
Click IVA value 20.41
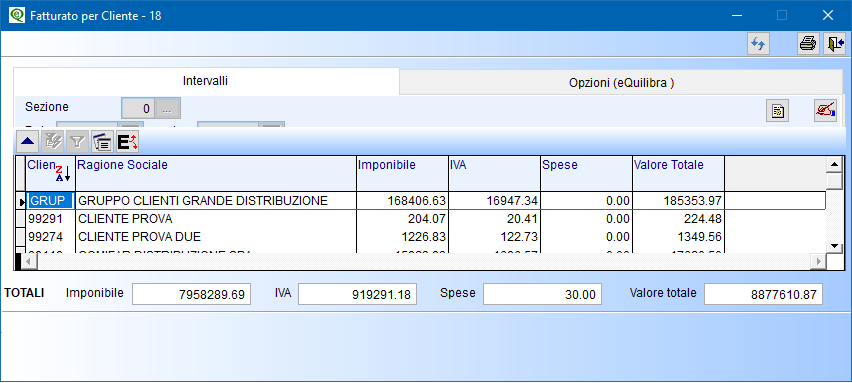(494, 219)
